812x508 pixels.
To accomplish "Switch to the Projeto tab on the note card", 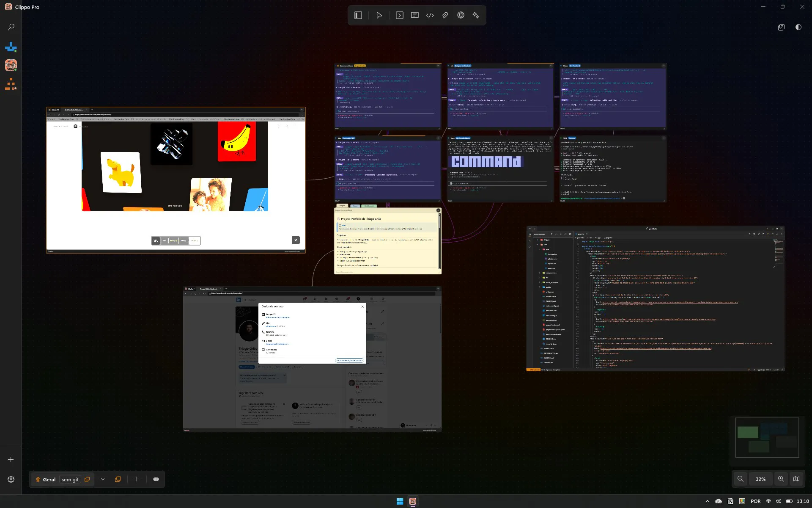I will click(342, 206).
